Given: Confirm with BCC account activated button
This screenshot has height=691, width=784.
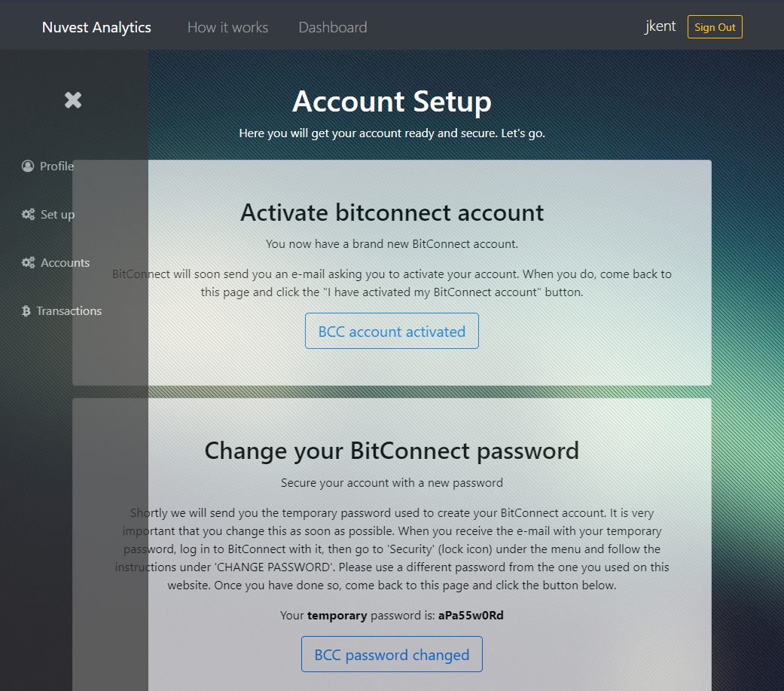Looking at the screenshot, I should tap(392, 332).
